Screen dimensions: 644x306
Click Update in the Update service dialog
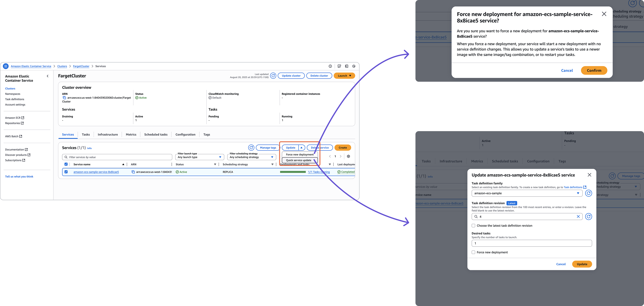582,264
